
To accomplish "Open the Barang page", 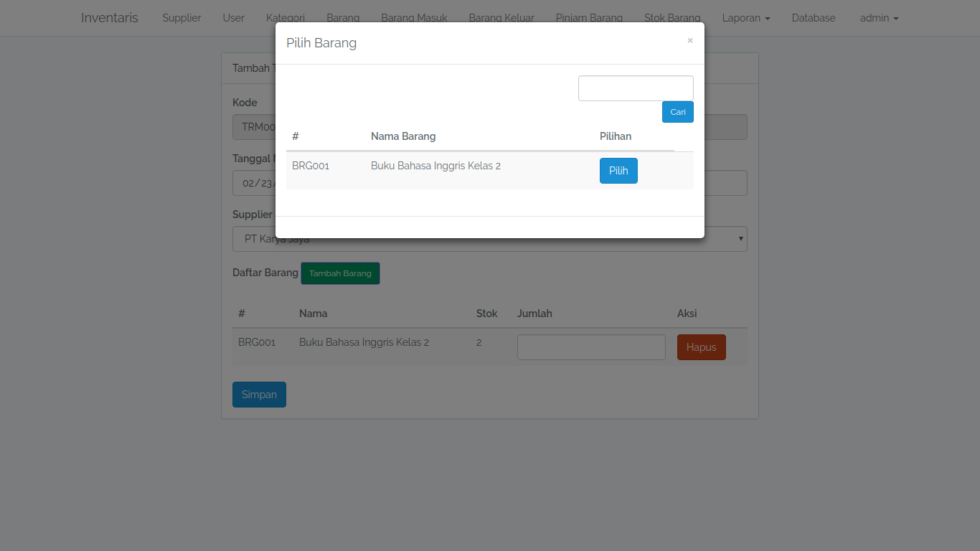I will point(343,18).
